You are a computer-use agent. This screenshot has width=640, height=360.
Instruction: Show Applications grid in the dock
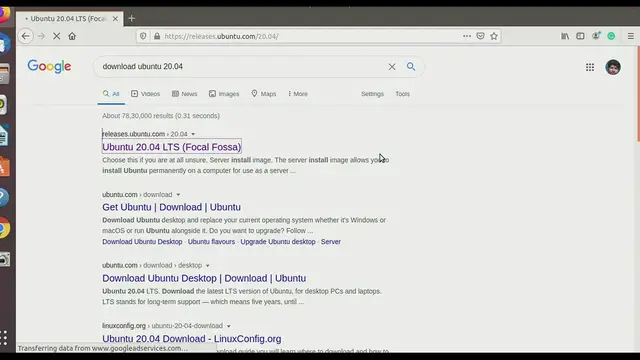[x=4, y=338]
